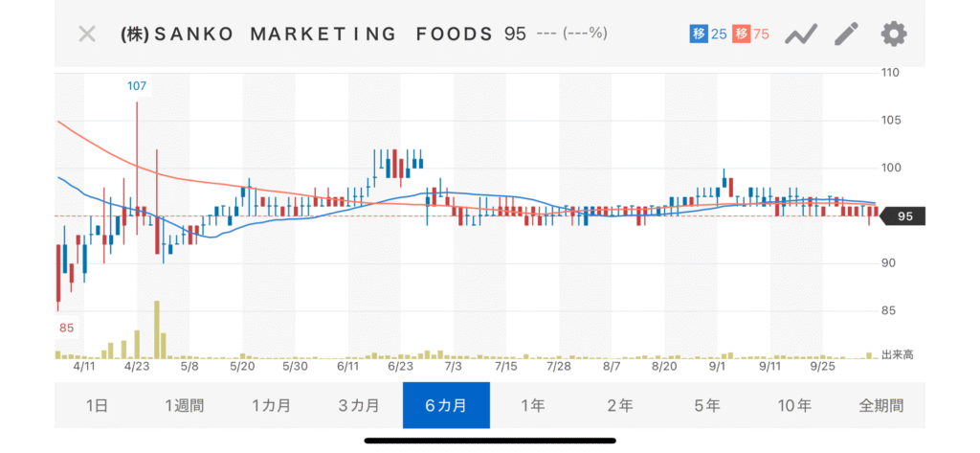980x453 pixels.
Task: Tap the 107 high price marker
Action: click(137, 86)
